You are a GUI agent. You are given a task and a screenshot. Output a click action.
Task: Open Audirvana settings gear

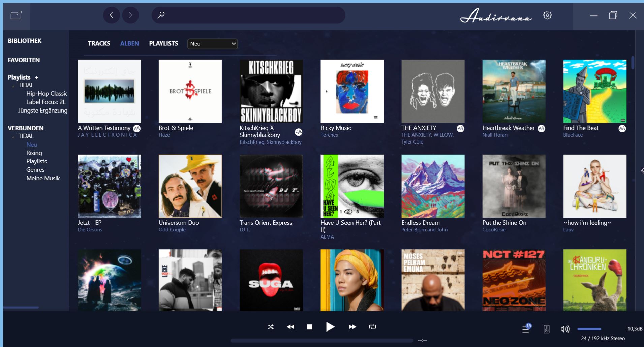pos(547,15)
